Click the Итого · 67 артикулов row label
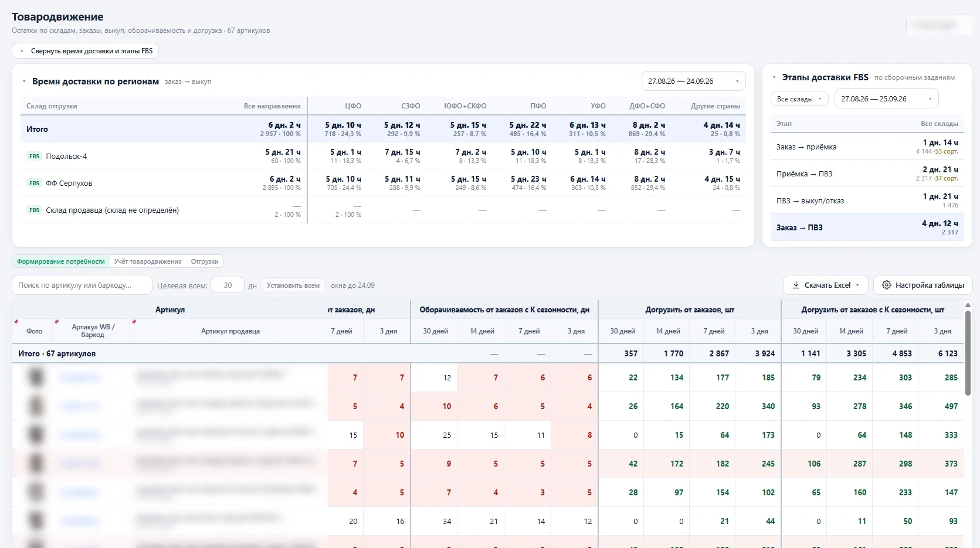The width and height of the screenshot is (980, 548). coord(57,353)
